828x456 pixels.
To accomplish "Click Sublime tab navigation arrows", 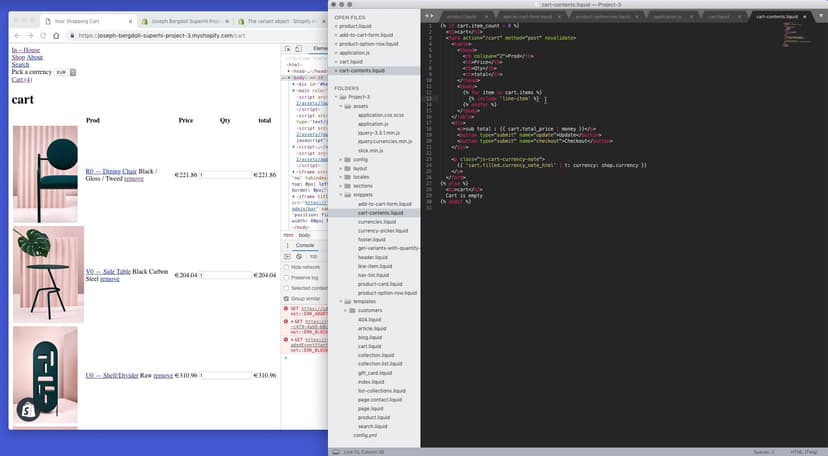I will pos(429,16).
